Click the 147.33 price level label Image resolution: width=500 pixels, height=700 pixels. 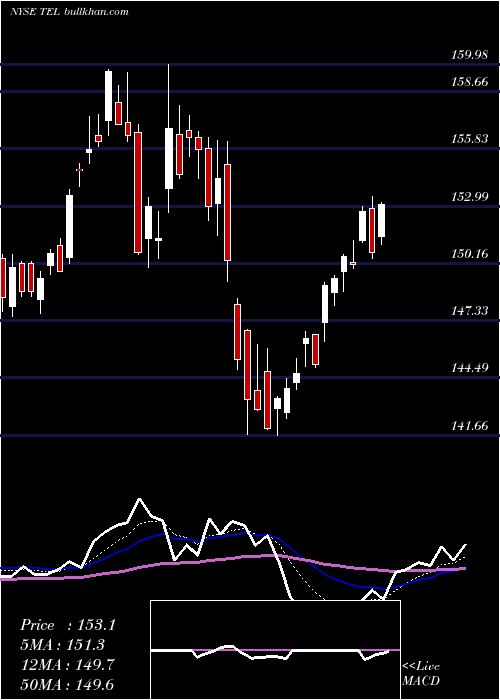pos(470,311)
